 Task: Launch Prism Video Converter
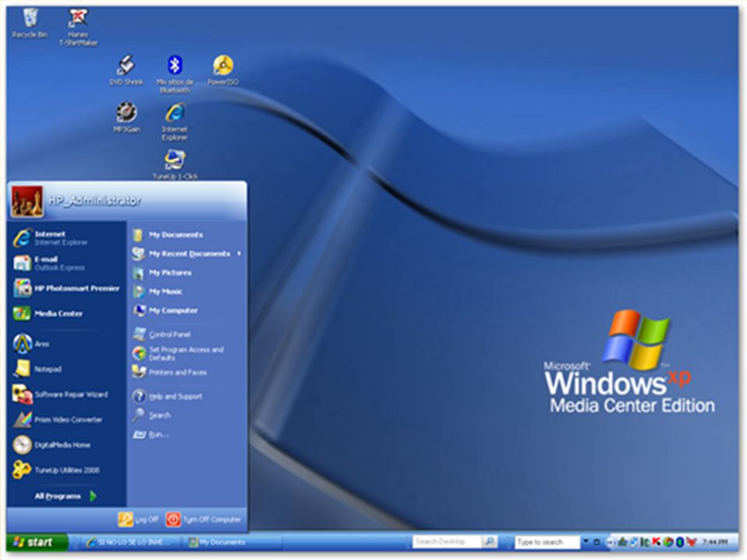coord(65,419)
